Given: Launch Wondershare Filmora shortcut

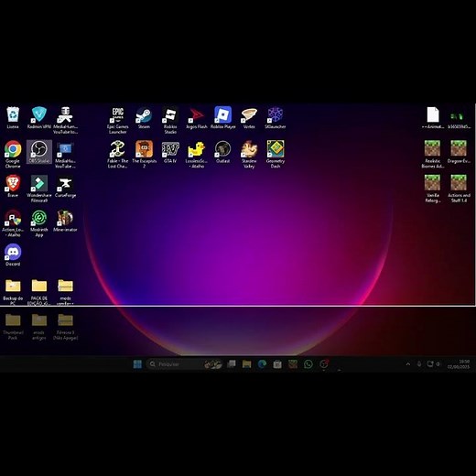Looking at the screenshot, I should coord(39,189).
